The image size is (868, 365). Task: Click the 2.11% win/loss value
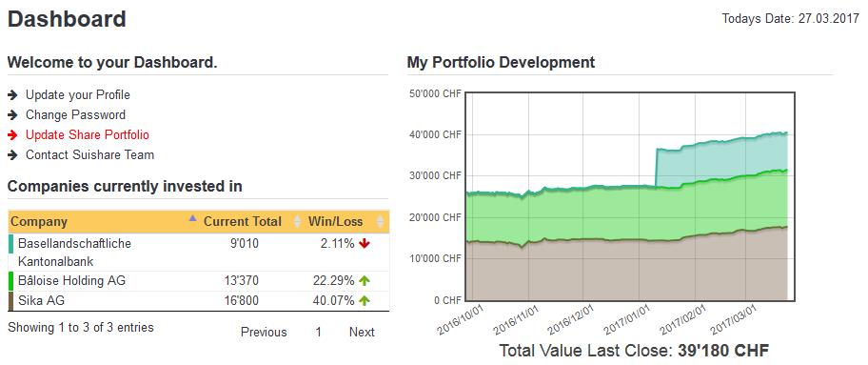click(337, 243)
